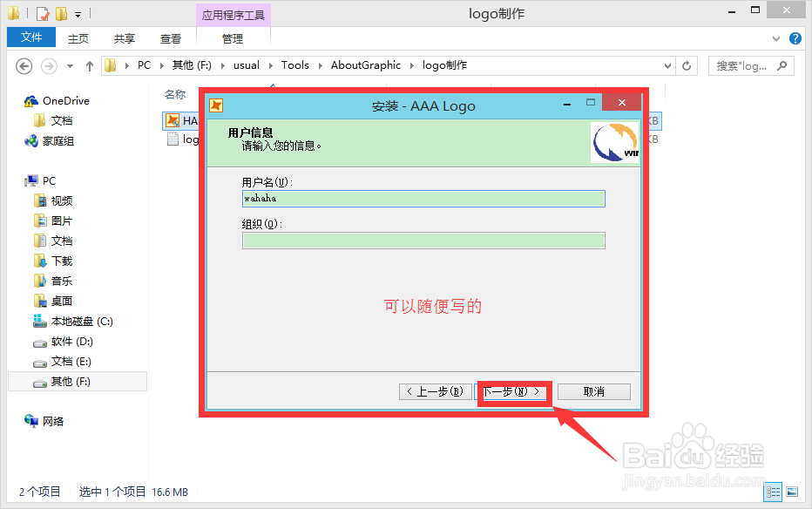
Task: Open Explorer help question mark icon
Action: pyautogui.click(x=795, y=38)
